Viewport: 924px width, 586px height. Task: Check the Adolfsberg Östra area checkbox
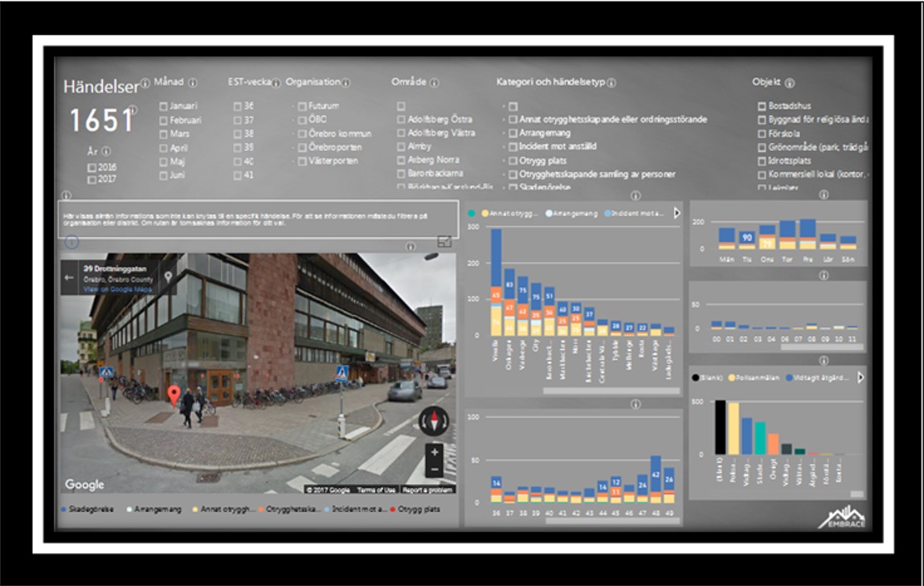[x=401, y=120]
